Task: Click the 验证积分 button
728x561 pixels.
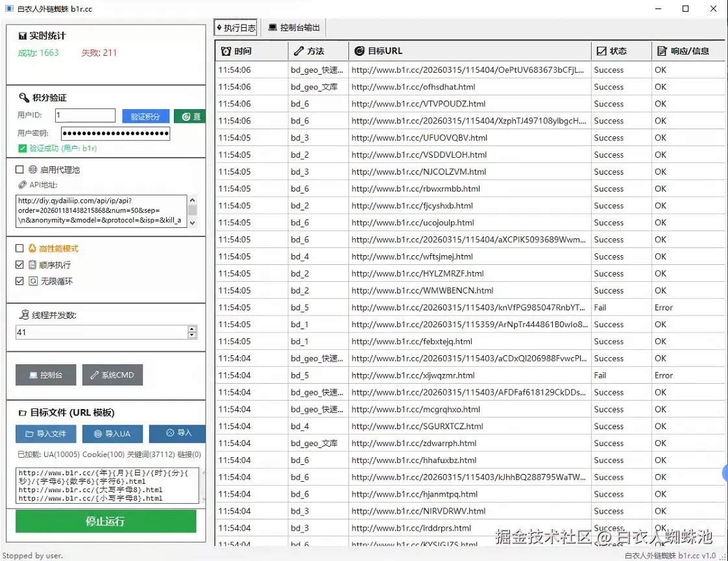Action: click(x=145, y=116)
